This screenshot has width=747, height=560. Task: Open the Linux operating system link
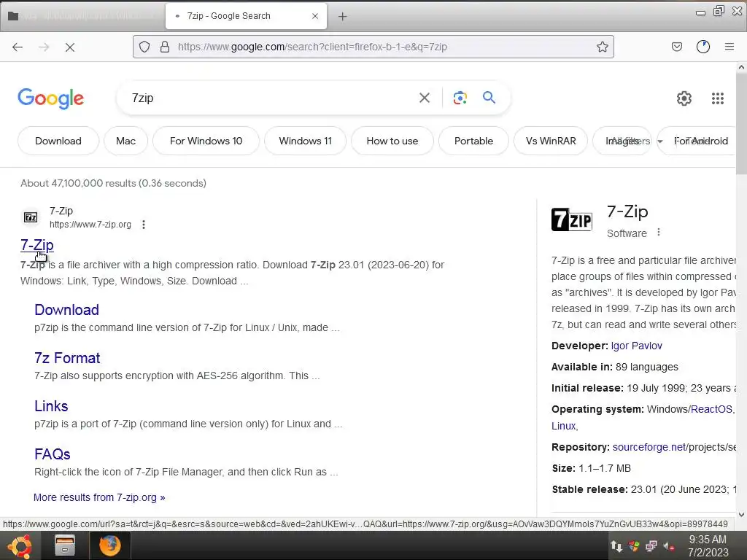coord(564,426)
